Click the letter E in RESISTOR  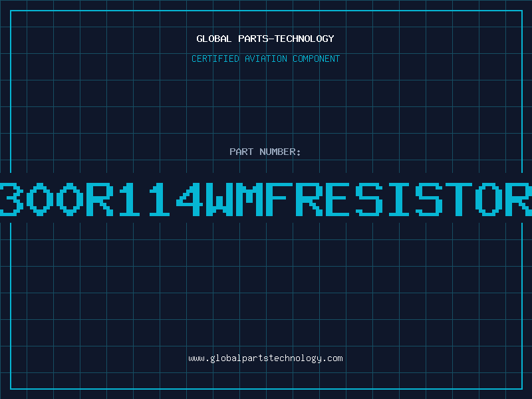pos(339,199)
